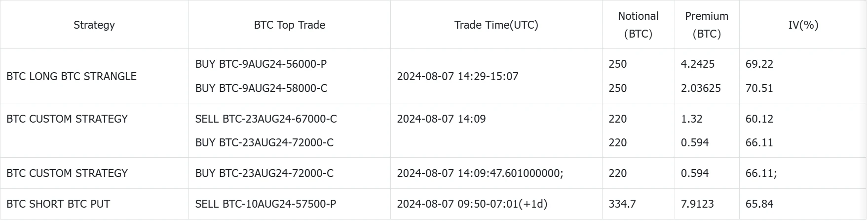Image resolution: width=868 pixels, height=221 pixels.
Task: Click the Notional (BTC) column header
Action: point(639,25)
